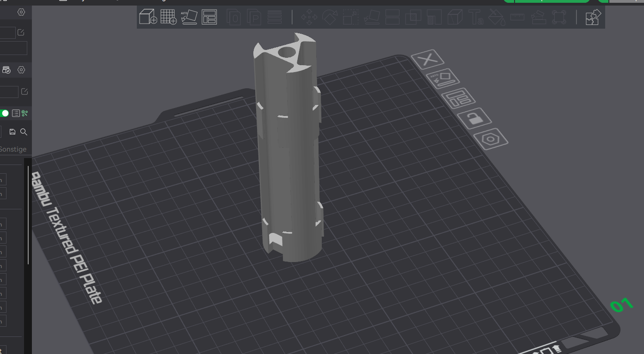The width and height of the screenshot is (644, 354).
Task: Save the current process preset
Action: [12, 132]
